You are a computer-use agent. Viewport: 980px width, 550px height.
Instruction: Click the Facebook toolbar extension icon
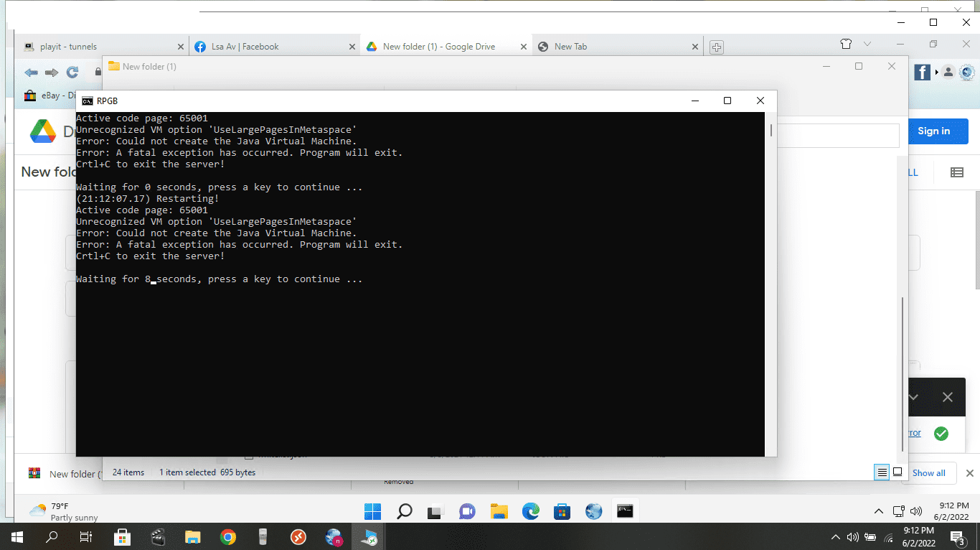click(923, 72)
